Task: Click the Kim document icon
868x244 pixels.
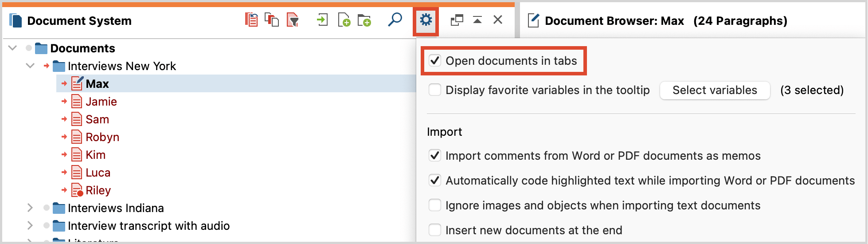Action: [x=77, y=155]
